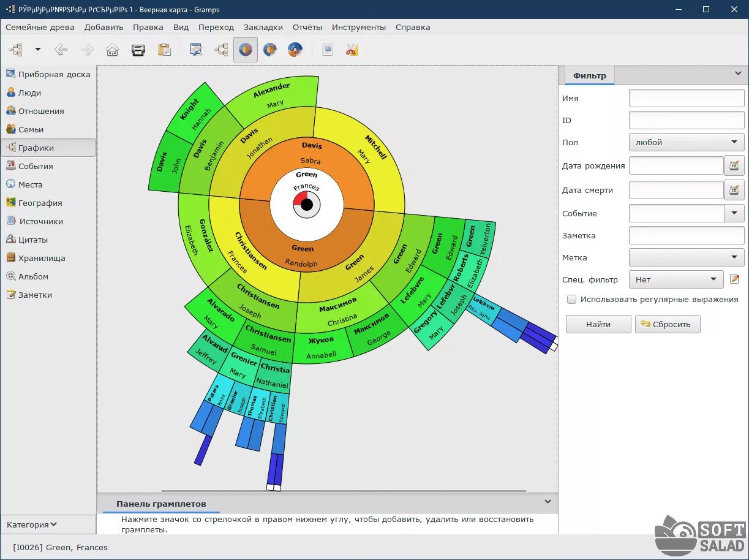Viewport: 749px width, 560px height.
Task: Click the center Green Frances circle
Action: 306,204
